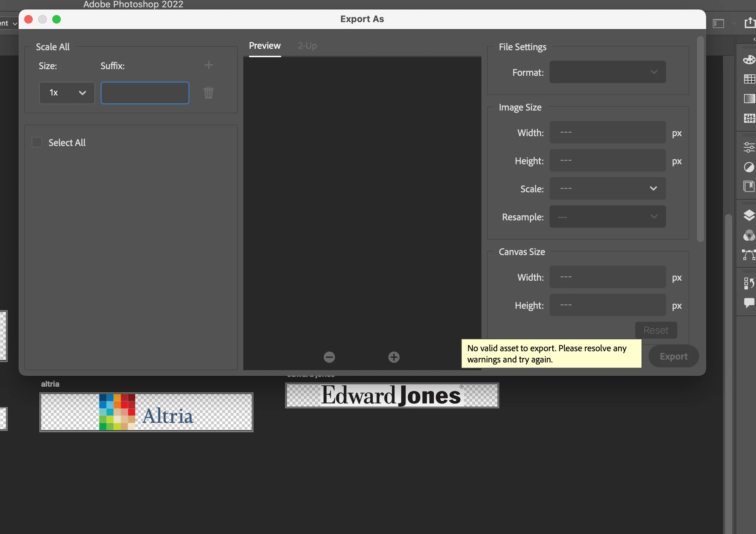
Task: Open the 1x Size dropdown
Action: pos(67,93)
